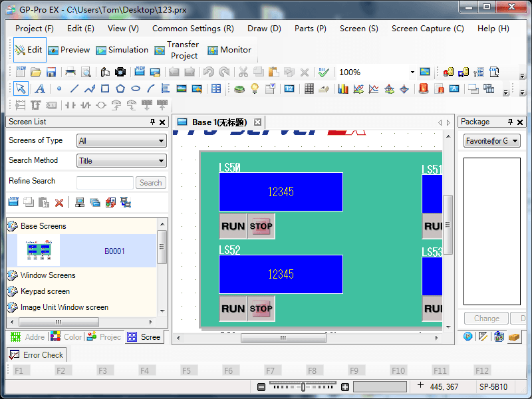Select the Ellipse drawing tool

[136, 89]
